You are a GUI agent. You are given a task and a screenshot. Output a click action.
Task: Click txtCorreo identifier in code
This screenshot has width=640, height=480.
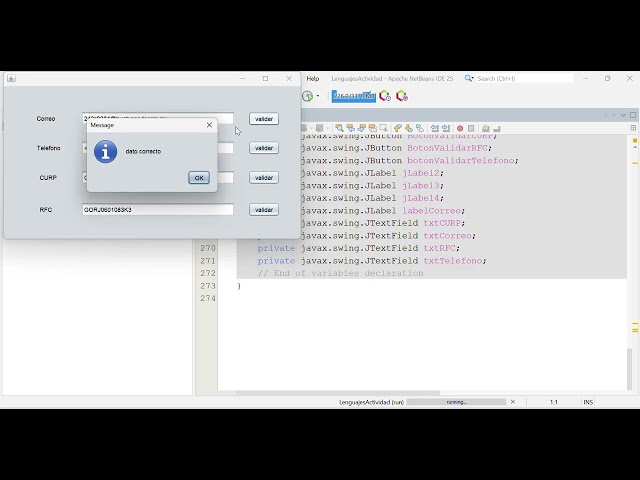click(x=448, y=236)
